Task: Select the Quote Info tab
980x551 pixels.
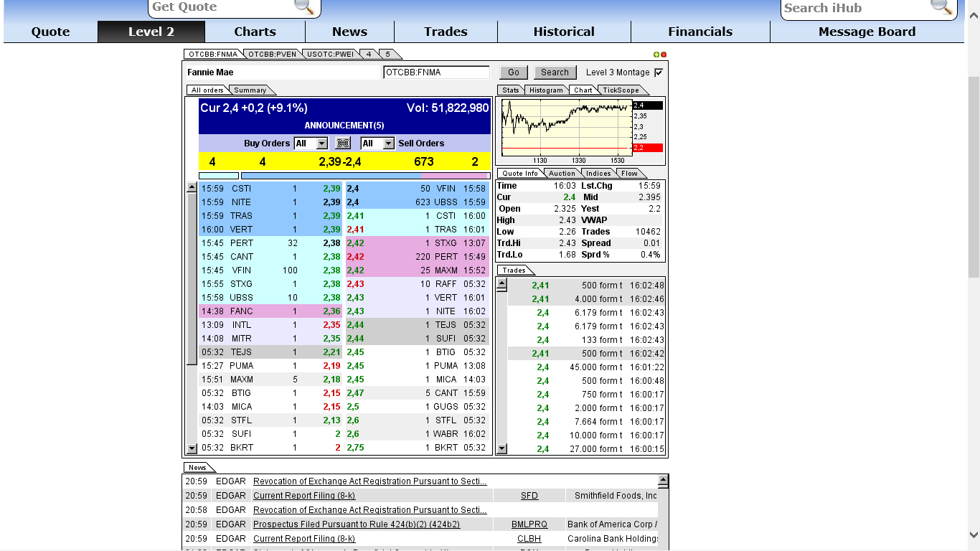Action: point(520,174)
